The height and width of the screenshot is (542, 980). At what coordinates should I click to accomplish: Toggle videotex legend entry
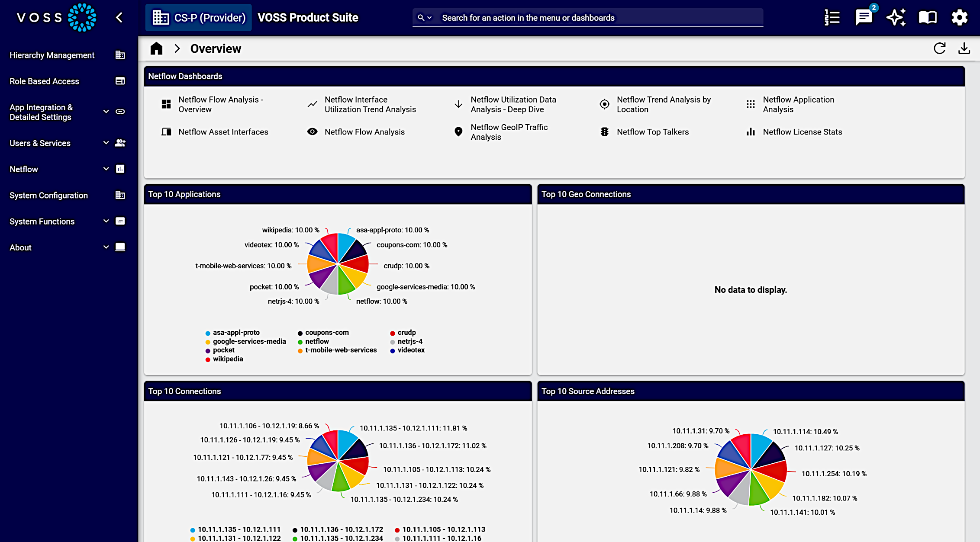pyautogui.click(x=407, y=350)
